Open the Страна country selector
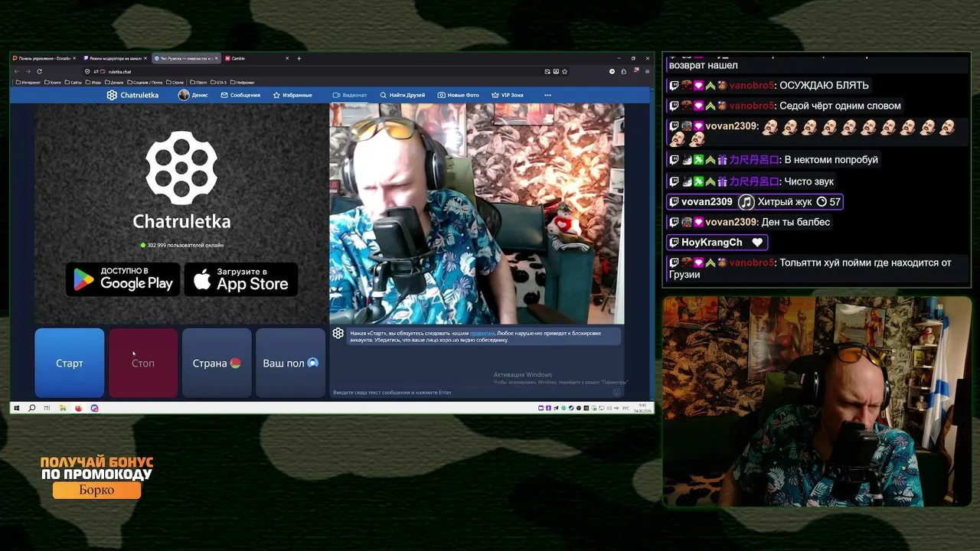Screen dimensions: 980x551 coord(217,363)
